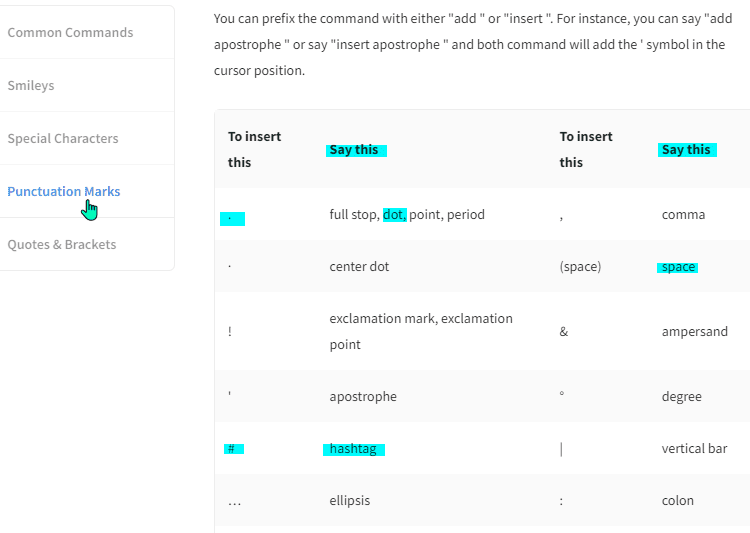Click the highlighted period symbol cell
Viewport: 750px width, 533px height.
click(232, 219)
